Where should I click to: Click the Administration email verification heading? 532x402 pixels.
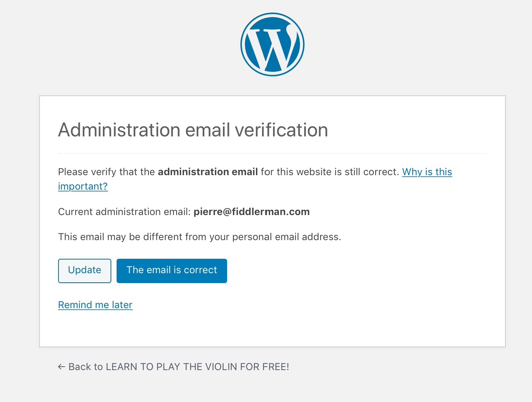pyautogui.click(x=193, y=130)
